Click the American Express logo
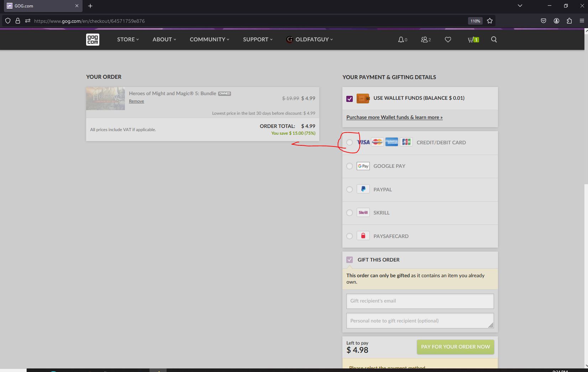Screen dimensions: 588x372 tap(392, 142)
